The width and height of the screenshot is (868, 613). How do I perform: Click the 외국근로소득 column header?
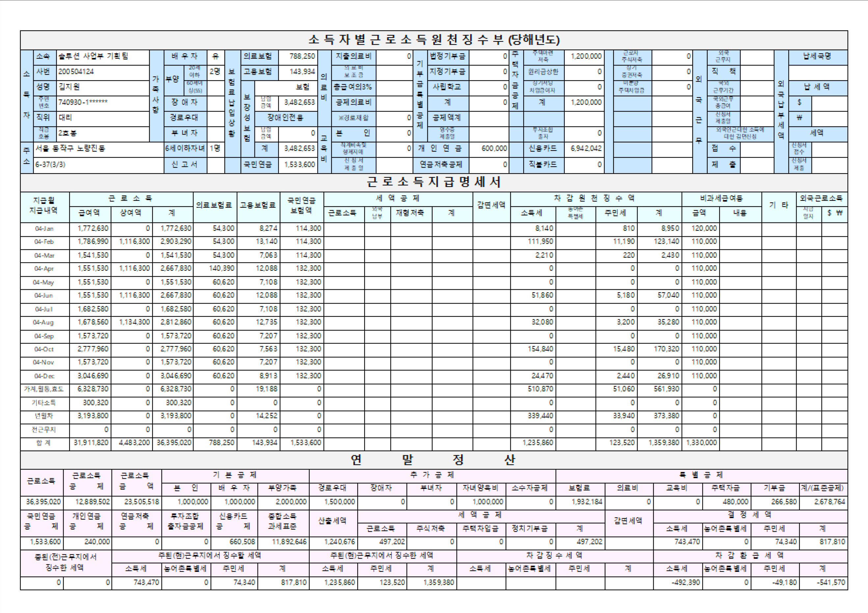pos(822,199)
